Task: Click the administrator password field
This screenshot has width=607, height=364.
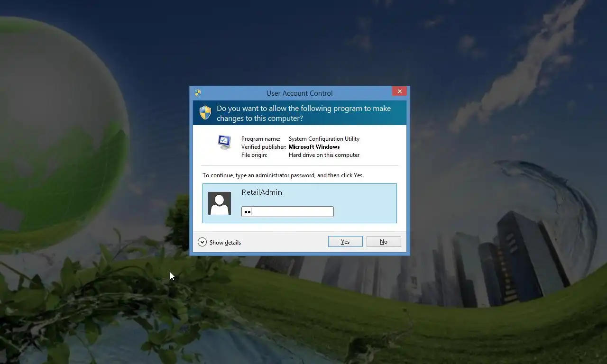Action: (x=287, y=212)
